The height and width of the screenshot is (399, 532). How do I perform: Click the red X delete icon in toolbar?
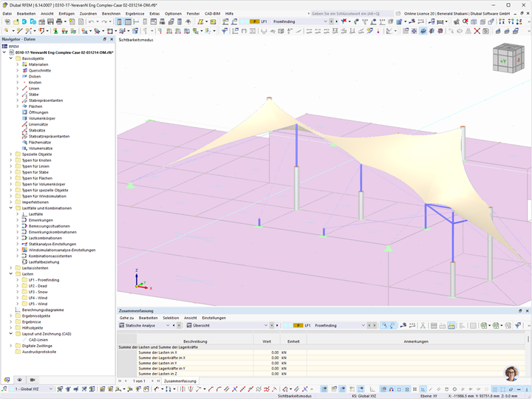point(477,31)
